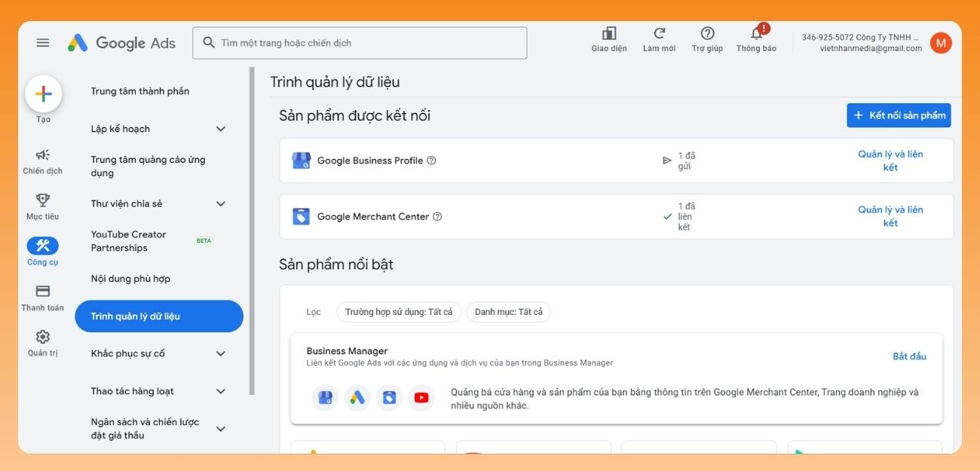
Task: Open Thông báo bell notifications
Action: pos(756,34)
